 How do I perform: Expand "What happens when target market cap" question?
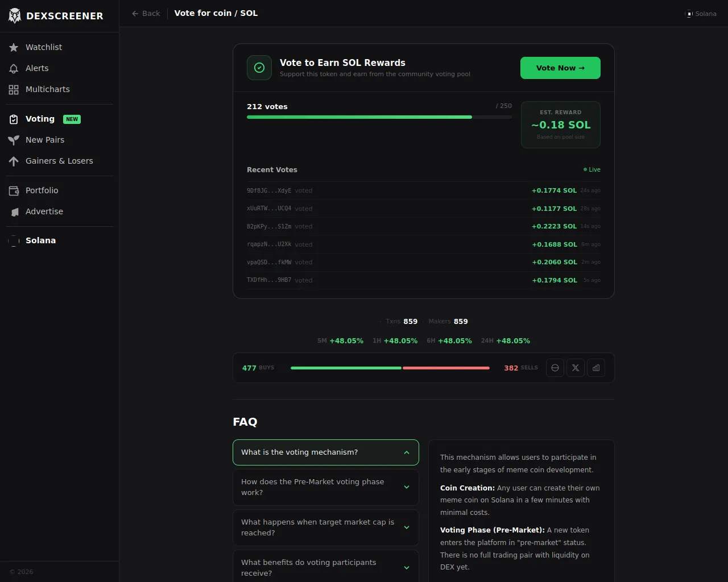(x=325, y=527)
